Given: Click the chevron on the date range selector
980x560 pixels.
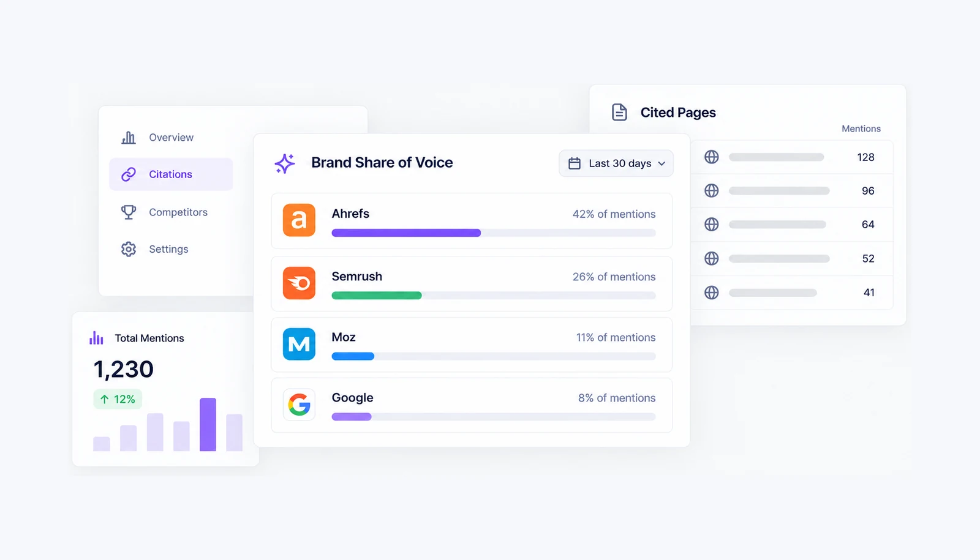Looking at the screenshot, I should 661,164.
